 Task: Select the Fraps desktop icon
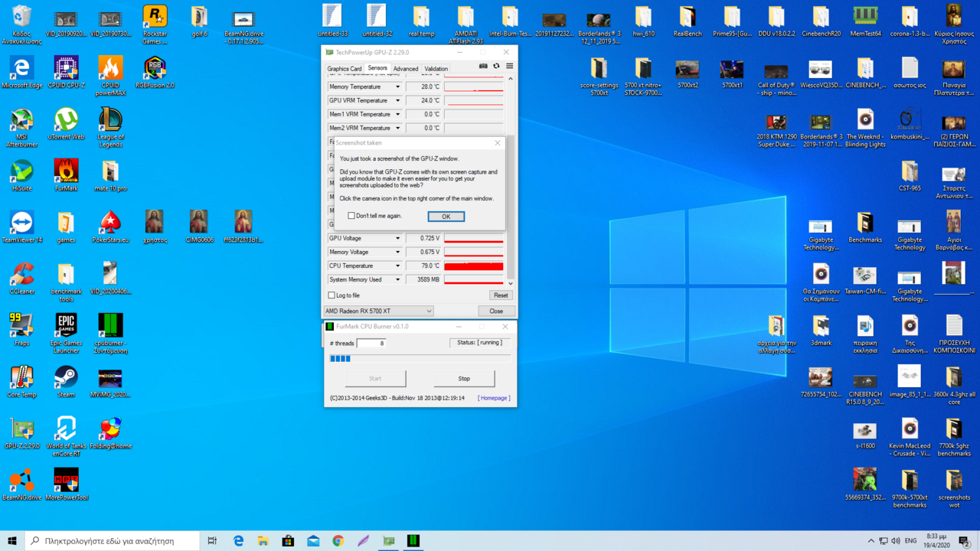[x=21, y=330]
